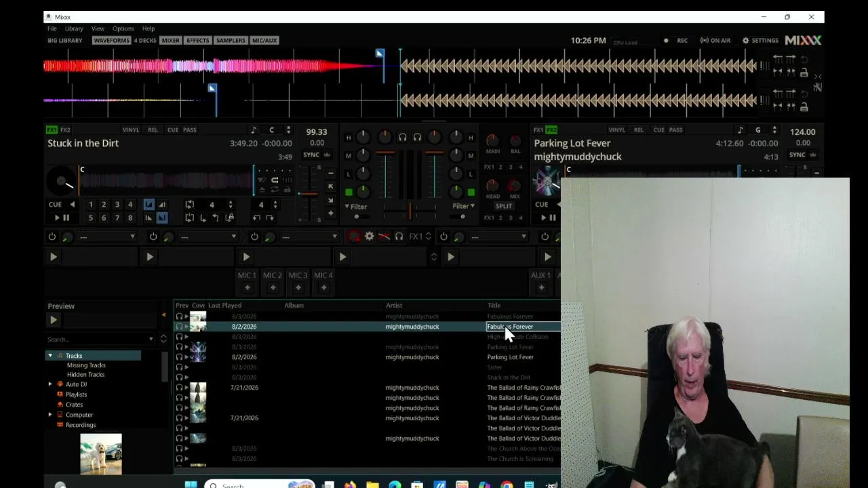868x488 pixels.
Task: Open the View menu
Action: pyautogui.click(x=98, y=28)
